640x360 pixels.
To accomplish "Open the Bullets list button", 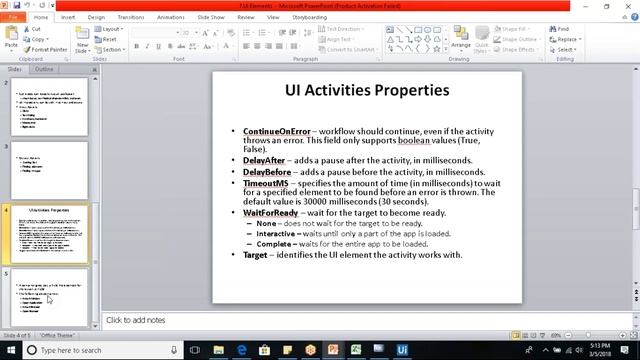I will 247,33.
